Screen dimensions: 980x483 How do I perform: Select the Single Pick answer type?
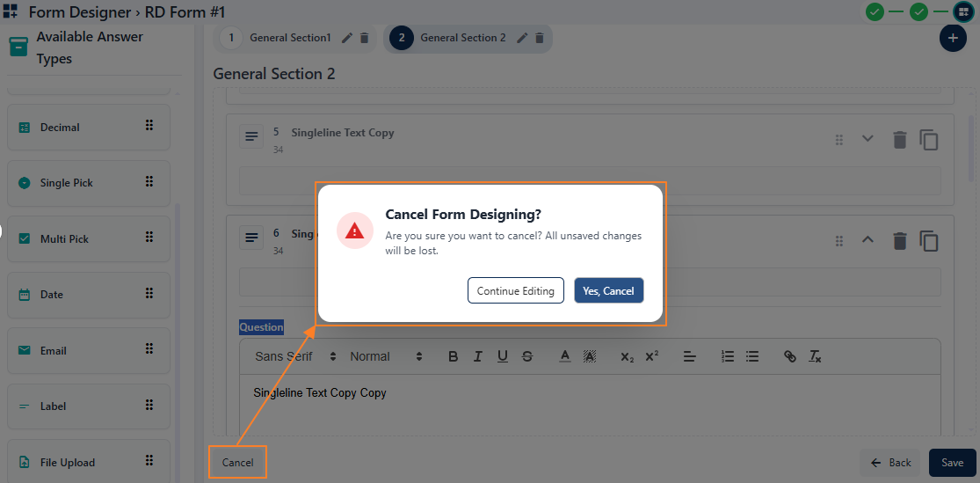[89, 183]
